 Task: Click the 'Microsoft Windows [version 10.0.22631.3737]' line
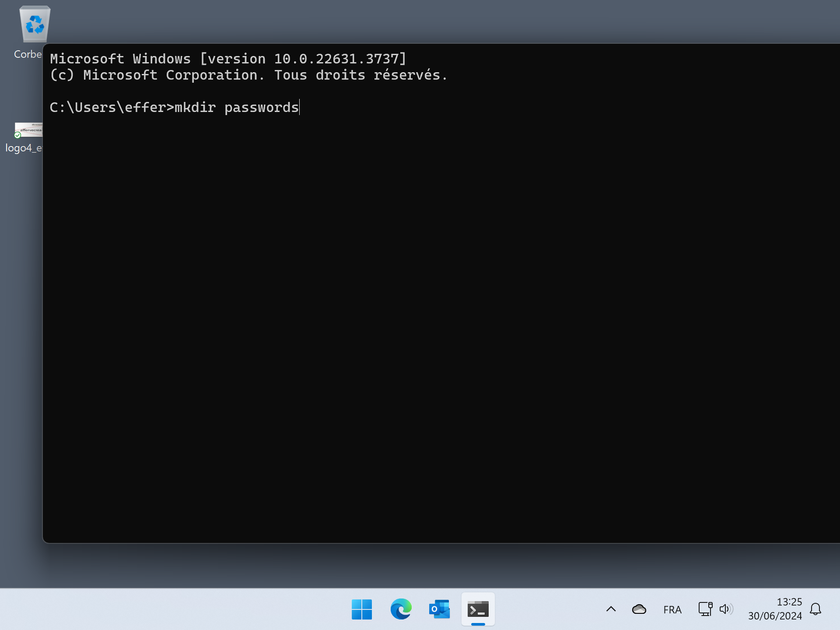[x=228, y=59]
